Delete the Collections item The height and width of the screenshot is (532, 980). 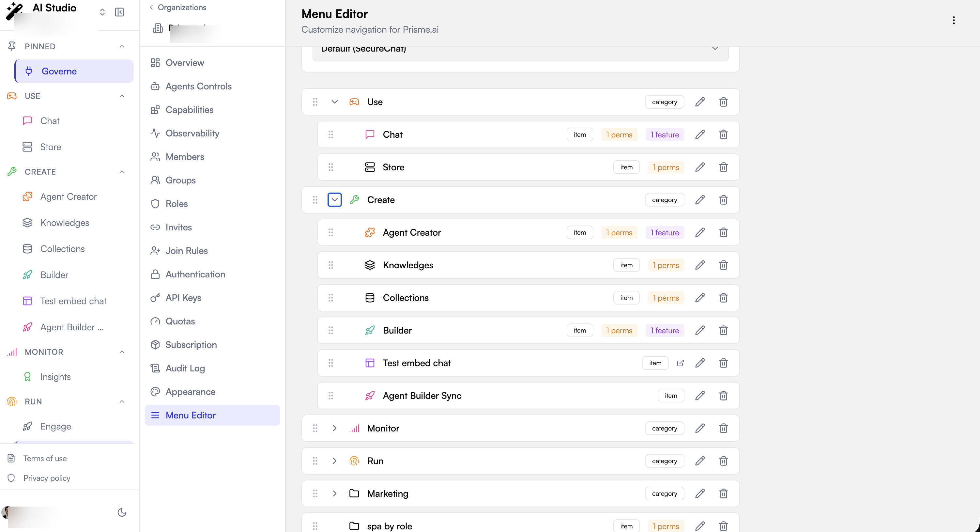[723, 298]
